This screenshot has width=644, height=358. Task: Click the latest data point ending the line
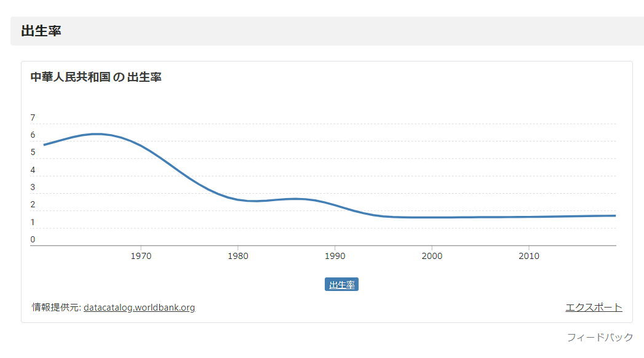(x=615, y=215)
